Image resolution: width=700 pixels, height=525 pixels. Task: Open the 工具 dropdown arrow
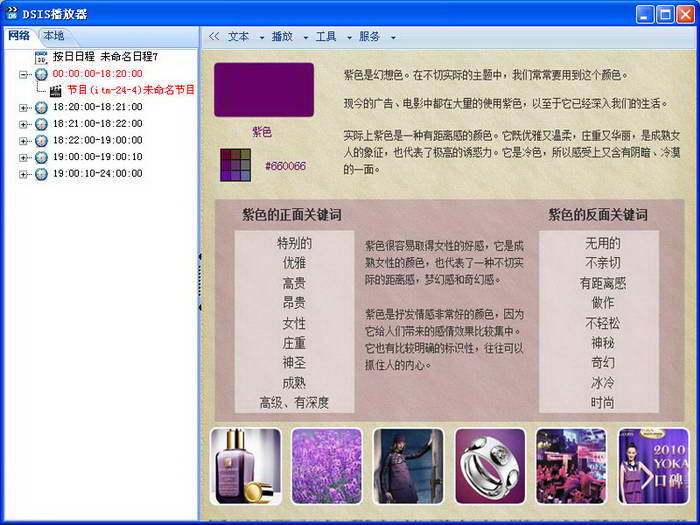point(349,38)
